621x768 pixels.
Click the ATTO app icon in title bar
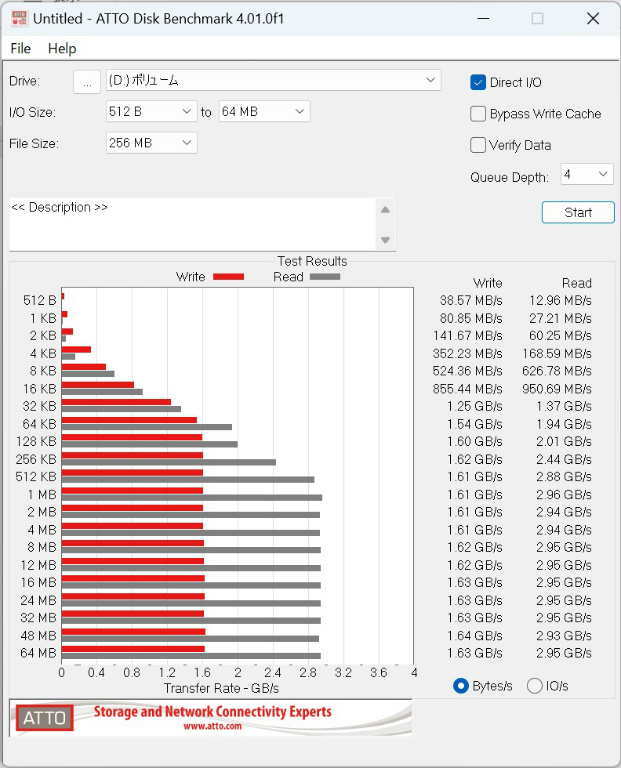tap(19, 19)
